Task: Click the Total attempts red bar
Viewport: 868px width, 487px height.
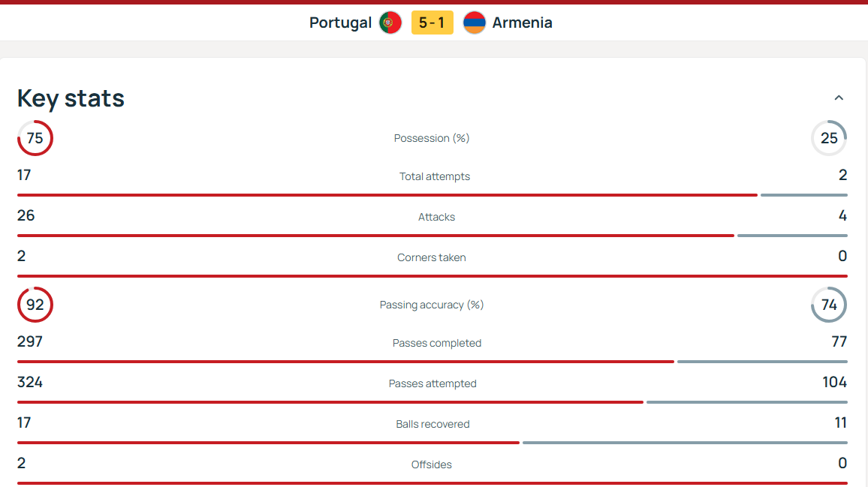Action: tap(387, 195)
